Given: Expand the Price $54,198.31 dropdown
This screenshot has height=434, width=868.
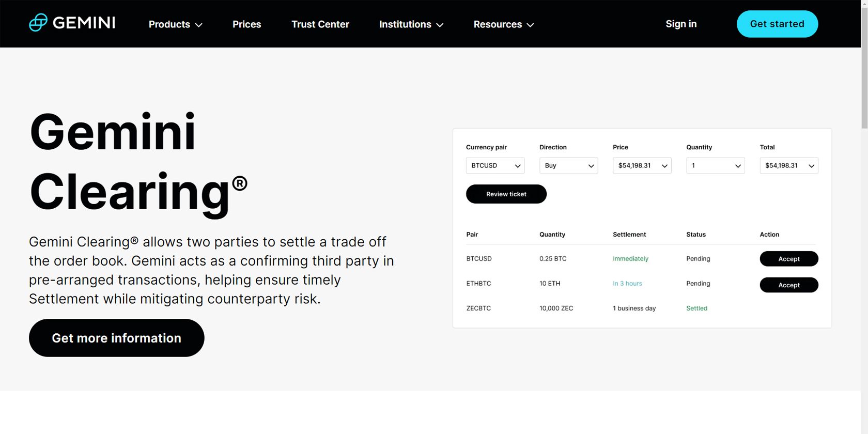Looking at the screenshot, I should (x=642, y=166).
